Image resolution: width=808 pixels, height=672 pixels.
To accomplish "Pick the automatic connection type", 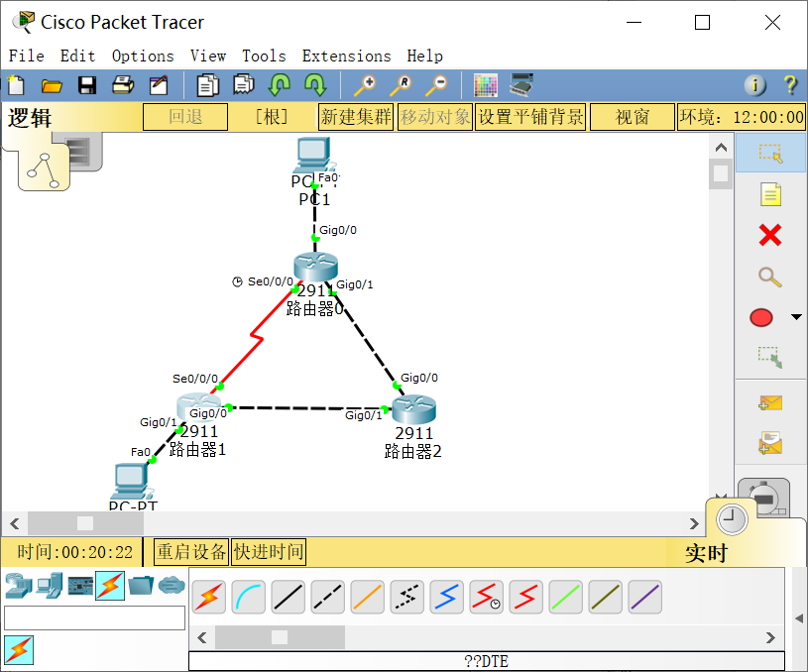I will [209, 598].
